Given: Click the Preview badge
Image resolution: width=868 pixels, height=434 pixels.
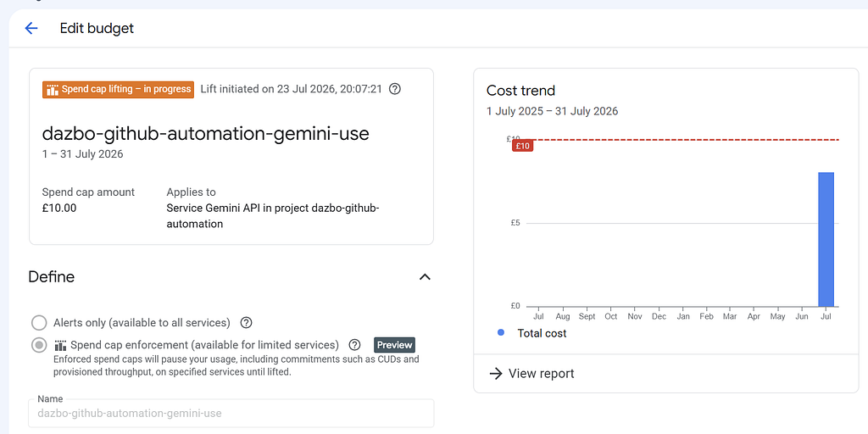Looking at the screenshot, I should click(395, 345).
